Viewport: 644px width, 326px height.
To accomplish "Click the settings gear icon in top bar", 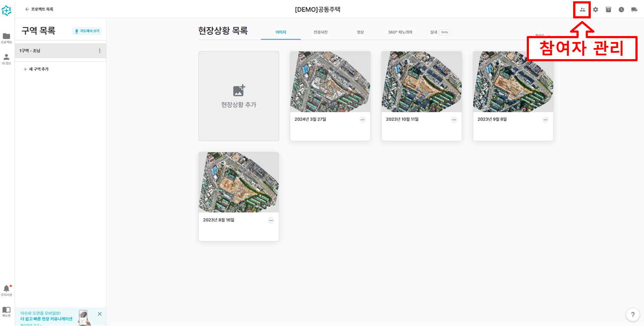I will tap(595, 9).
